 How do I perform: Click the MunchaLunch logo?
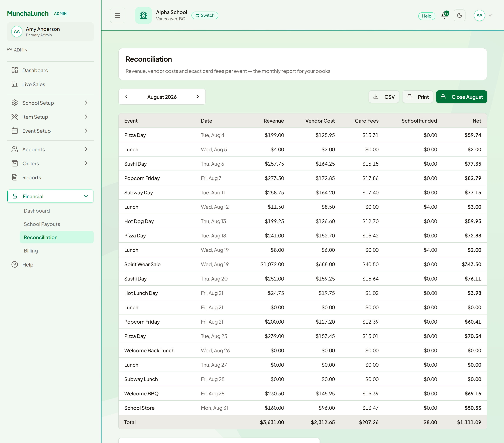28,13
